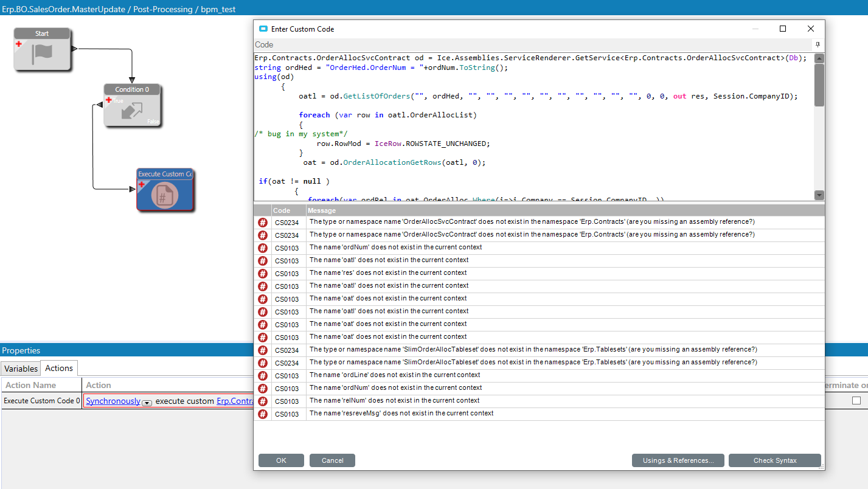Click the pin icon in Code panel
868x489 pixels.
tap(818, 45)
